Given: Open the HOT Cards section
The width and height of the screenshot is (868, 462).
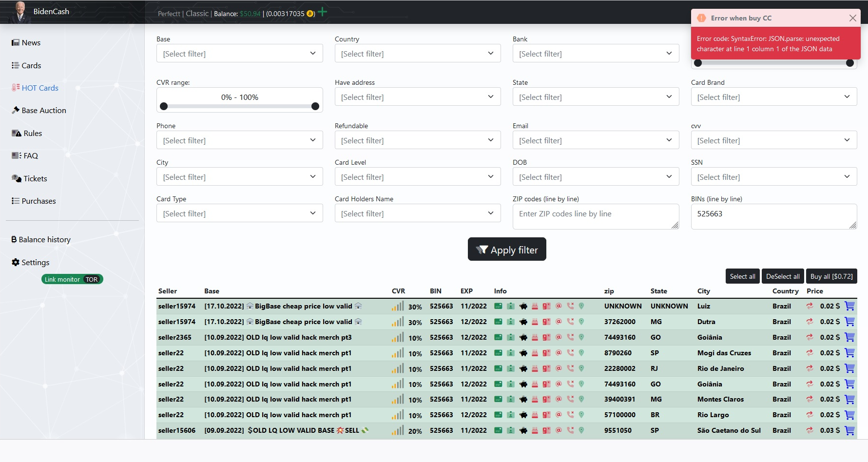Looking at the screenshot, I should [x=35, y=88].
